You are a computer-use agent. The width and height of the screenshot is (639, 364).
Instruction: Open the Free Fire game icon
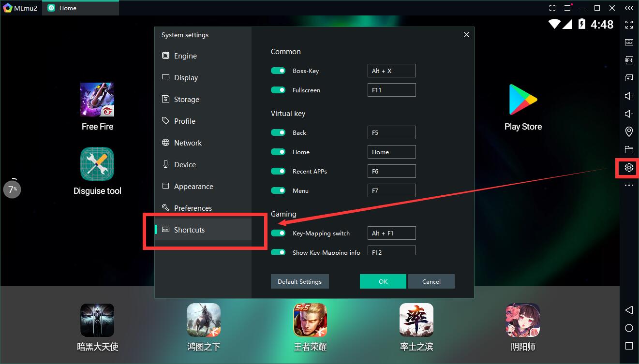(x=97, y=100)
